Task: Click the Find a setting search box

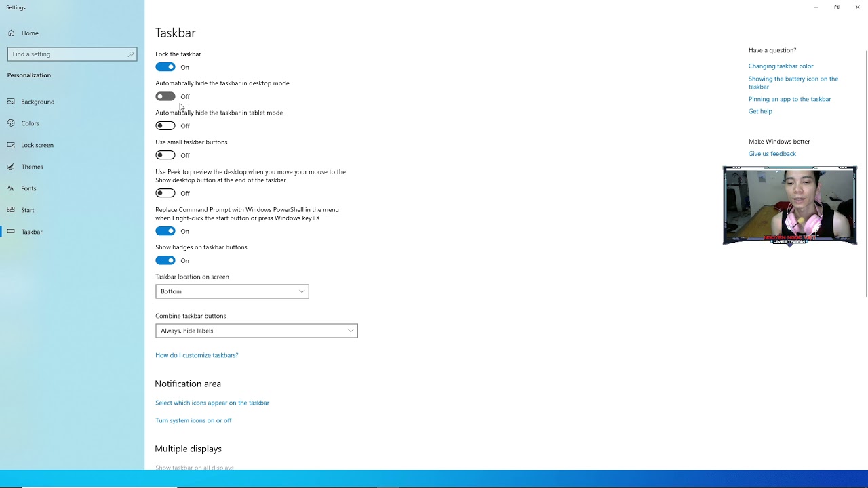Action: click(72, 54)
